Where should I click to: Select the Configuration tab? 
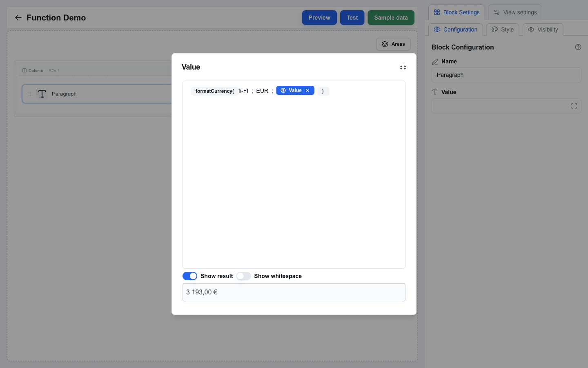click(x=456, y=29)
